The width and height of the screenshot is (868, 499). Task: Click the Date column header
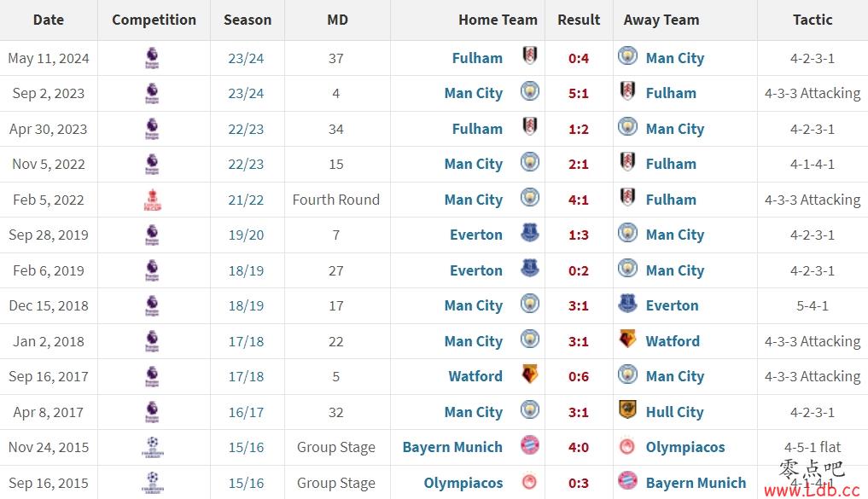coord(49,20)
